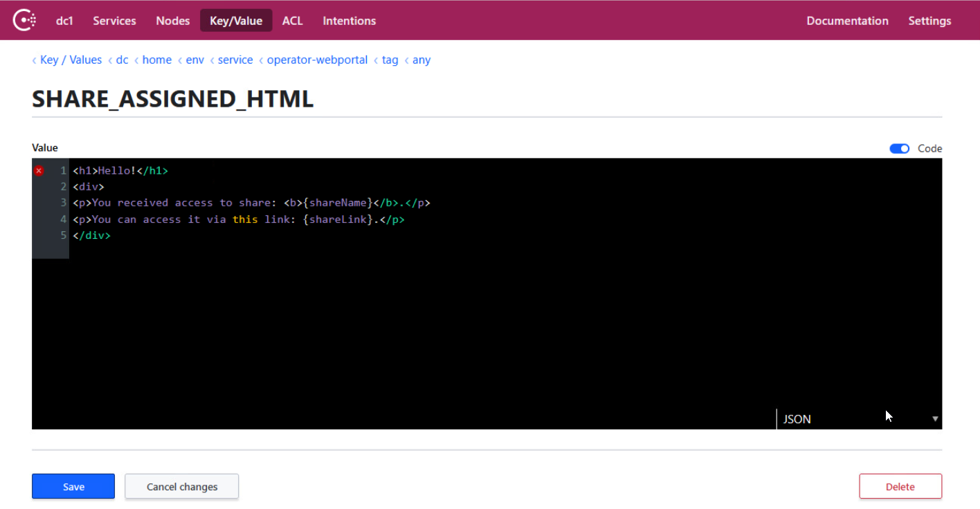Select the Key/Value tab
The height and width of the screenshot is (509, 980).
(236, 21)
